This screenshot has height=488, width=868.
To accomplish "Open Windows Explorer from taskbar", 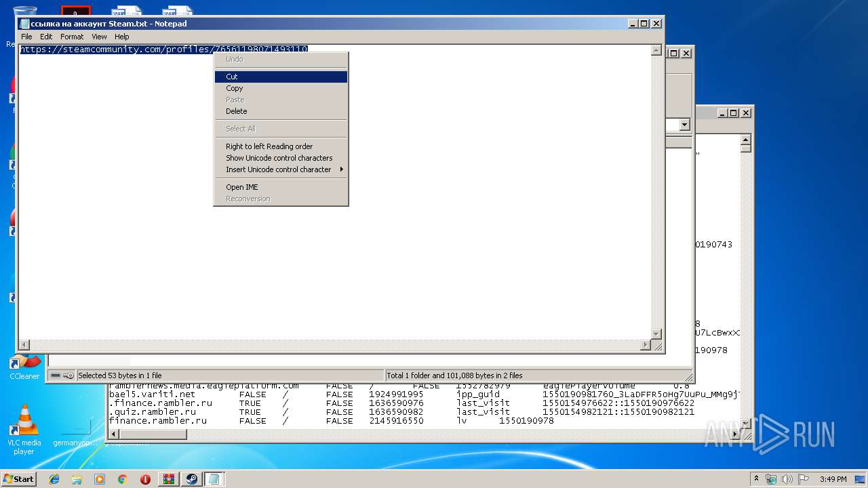I will pyautogui.click(x=77, y=479).
